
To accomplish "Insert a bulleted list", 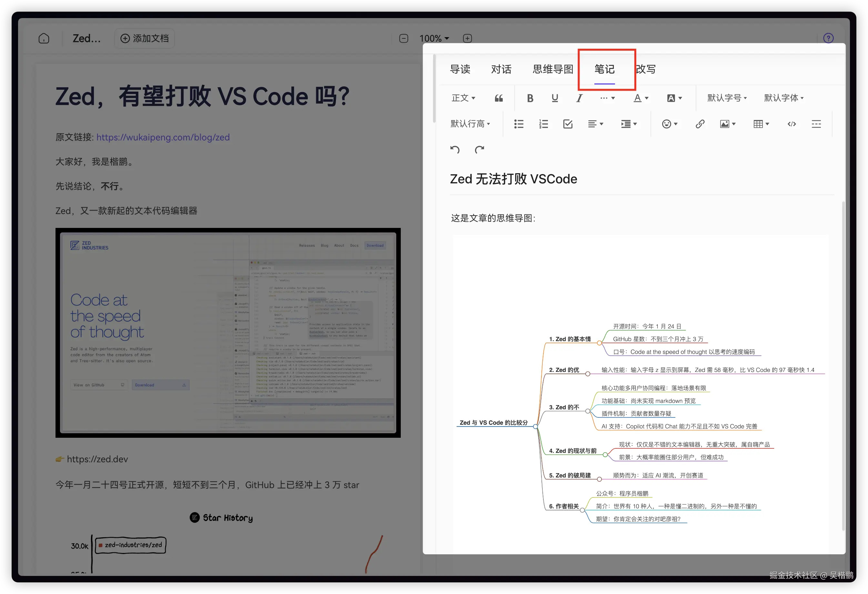I will coord(519,124).
